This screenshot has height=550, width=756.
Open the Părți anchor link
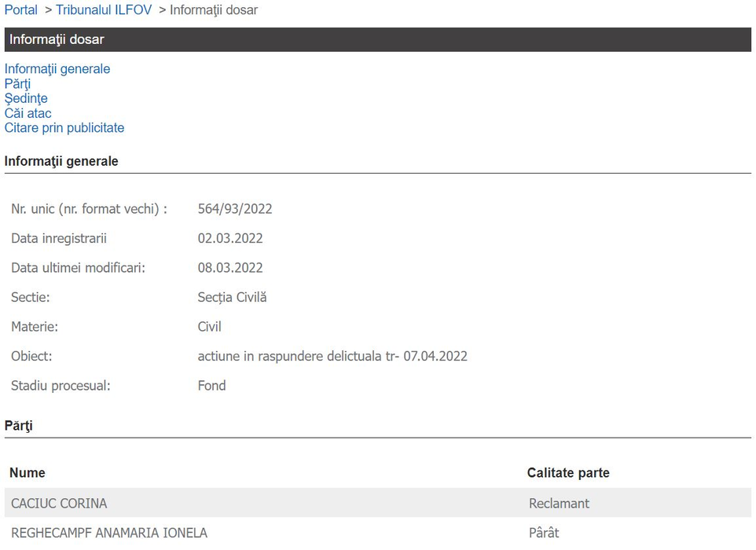click(17, 84)
